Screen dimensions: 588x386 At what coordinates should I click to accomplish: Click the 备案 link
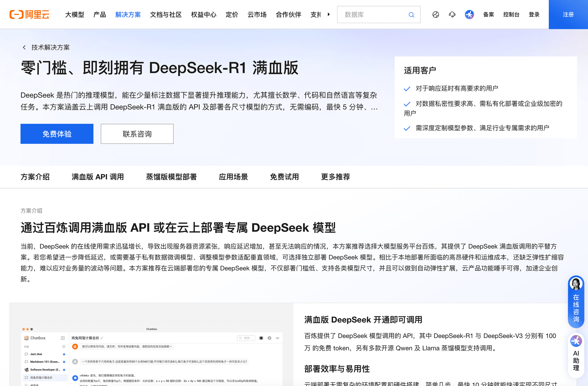point(488,14)
